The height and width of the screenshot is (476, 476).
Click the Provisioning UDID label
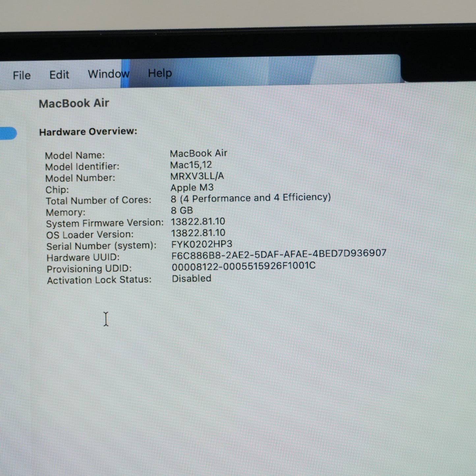[x=89, y=269]
